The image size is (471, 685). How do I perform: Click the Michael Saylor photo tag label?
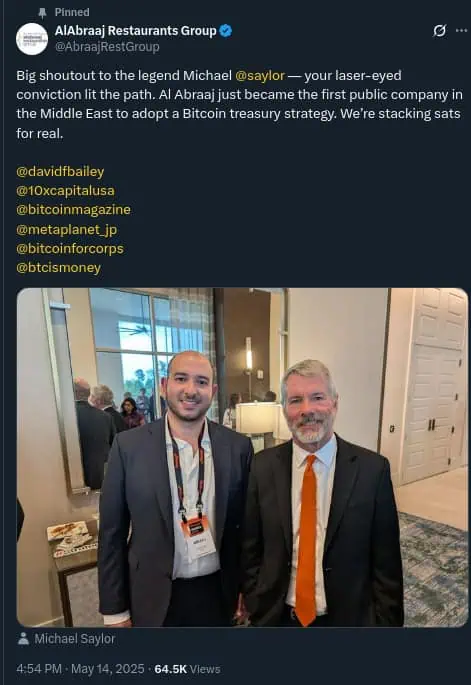75,639
